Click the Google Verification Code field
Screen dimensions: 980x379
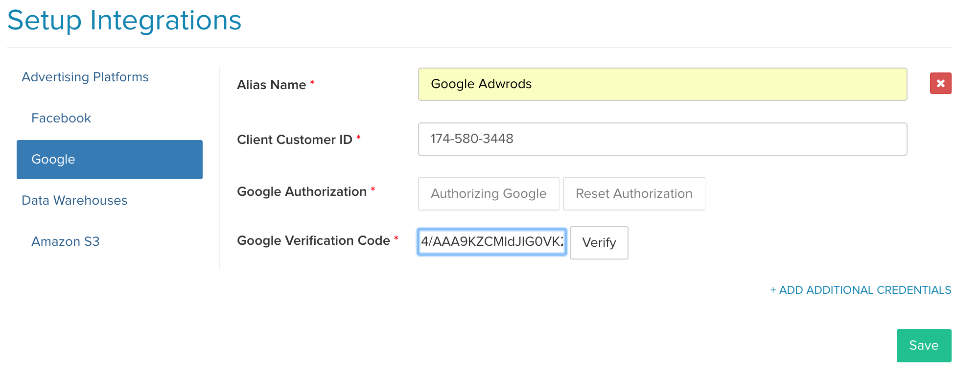[x=492, y=242]
